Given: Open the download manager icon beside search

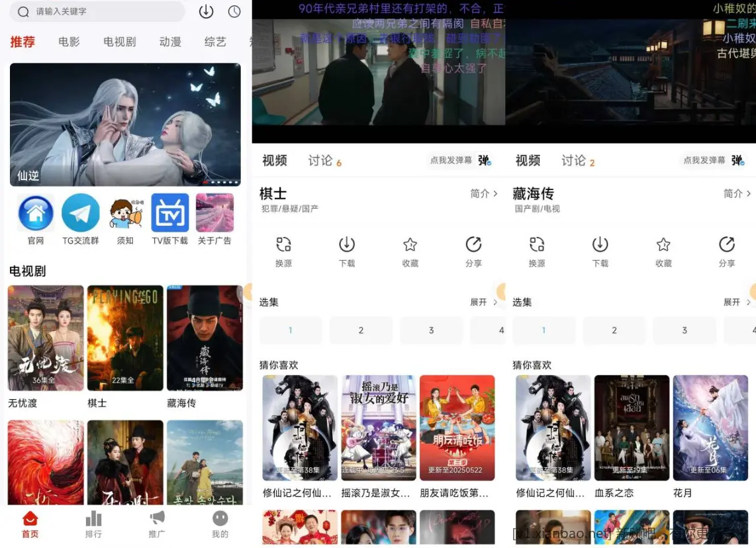Looking at the screenshot, I should coord(206,11).
